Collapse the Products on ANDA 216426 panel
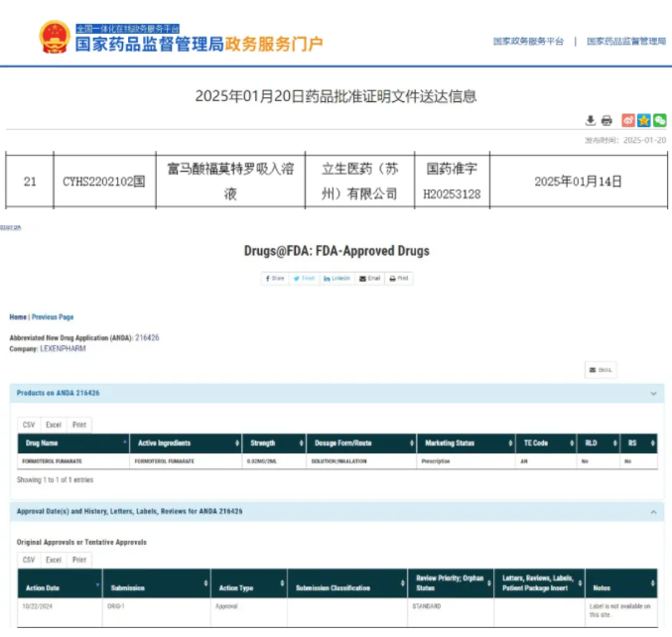This screenshot has width=672, height=637. coord(653,393)
